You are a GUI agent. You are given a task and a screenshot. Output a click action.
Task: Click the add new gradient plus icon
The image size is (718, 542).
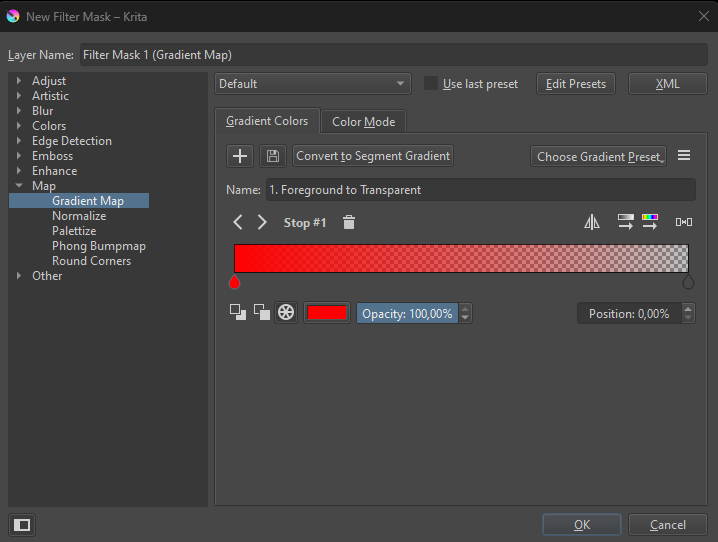click(x=240, y=156)
